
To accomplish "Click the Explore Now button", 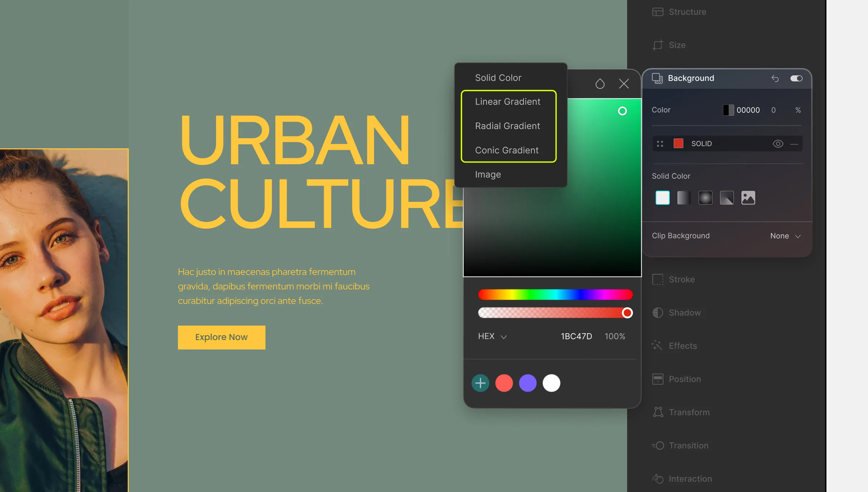I will pos(221,337).
